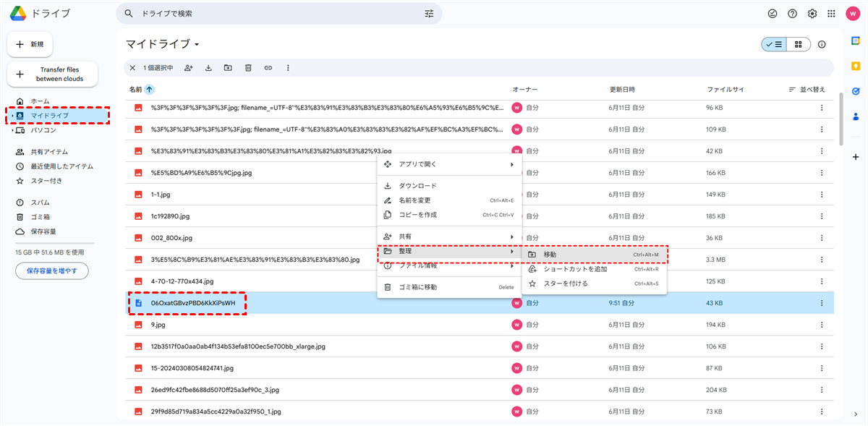Collapse the side panel chevron

856,414
